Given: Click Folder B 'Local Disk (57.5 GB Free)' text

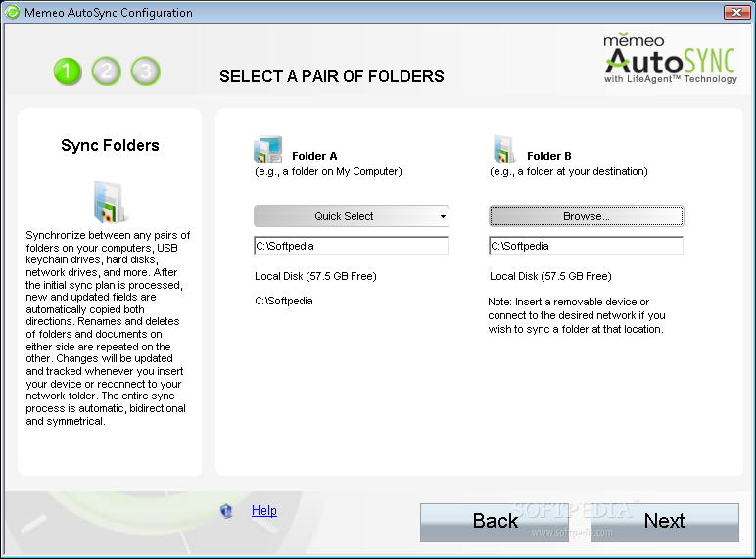Looking at the screenshot, I should (x=550, y=276).
